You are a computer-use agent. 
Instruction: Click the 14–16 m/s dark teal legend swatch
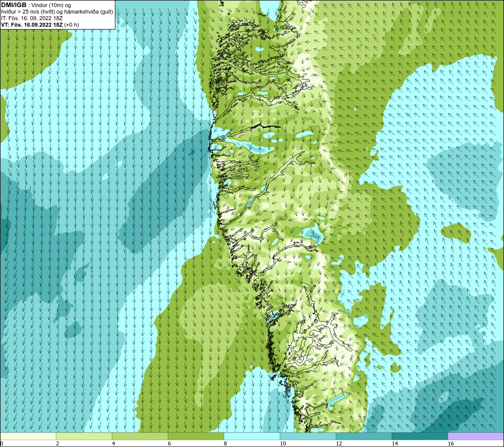420,436
